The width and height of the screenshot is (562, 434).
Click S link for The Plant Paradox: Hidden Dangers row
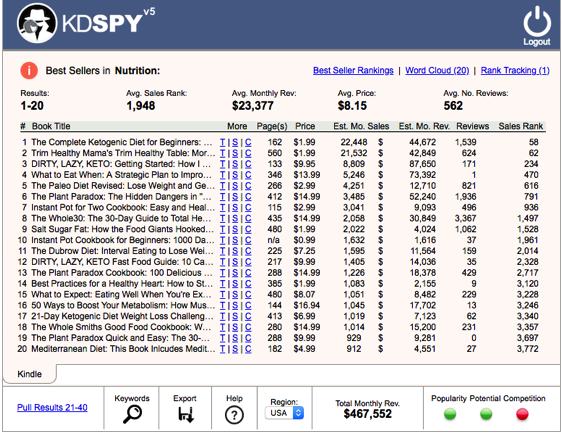(x=235, y=197)
